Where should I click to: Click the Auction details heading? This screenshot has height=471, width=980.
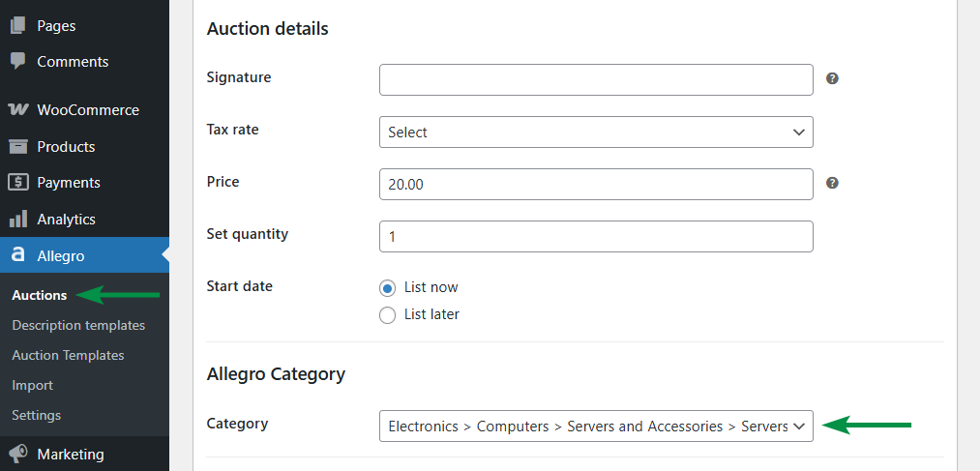(268, 29)
